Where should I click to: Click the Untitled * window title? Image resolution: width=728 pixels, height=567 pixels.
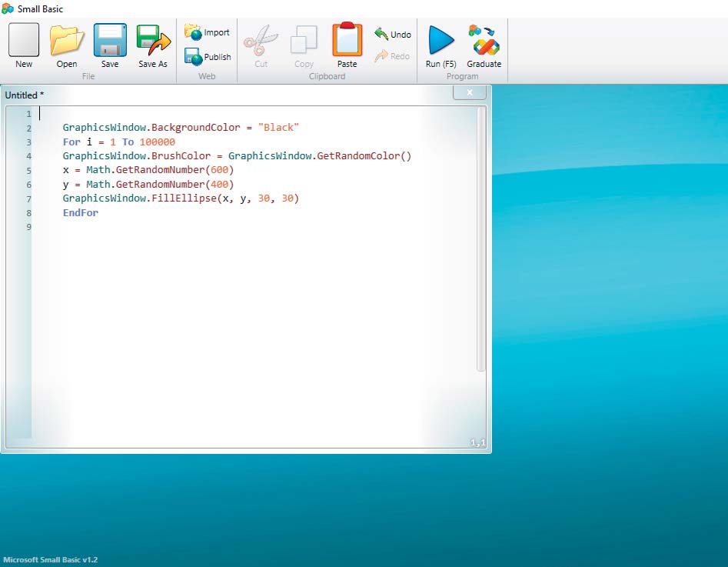pyautogui.click(x=24, y=95)
